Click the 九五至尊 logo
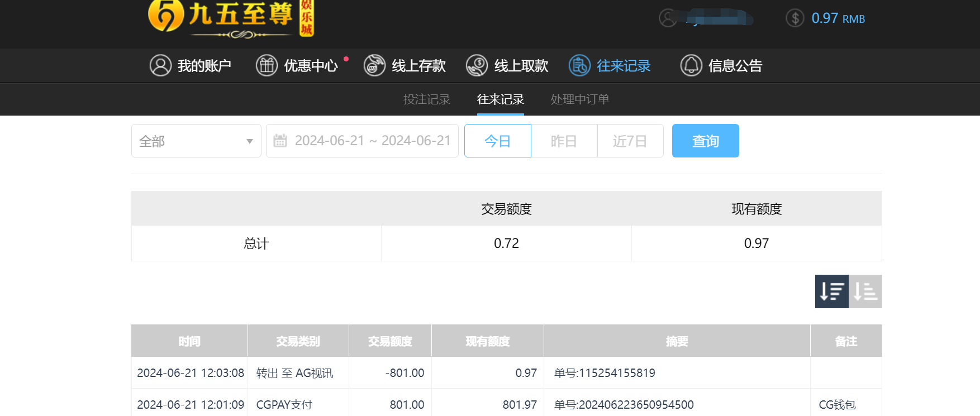This screenshot has width=980, height=416. pyautogui.click(x=231, y=18)
